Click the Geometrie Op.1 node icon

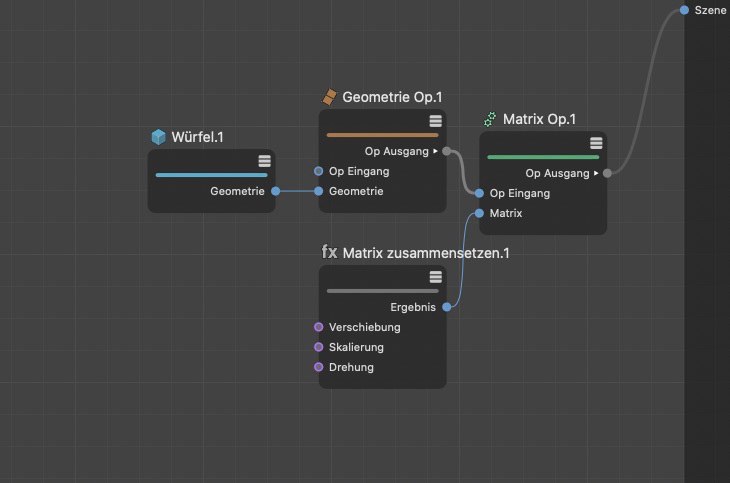click(329, 97)
